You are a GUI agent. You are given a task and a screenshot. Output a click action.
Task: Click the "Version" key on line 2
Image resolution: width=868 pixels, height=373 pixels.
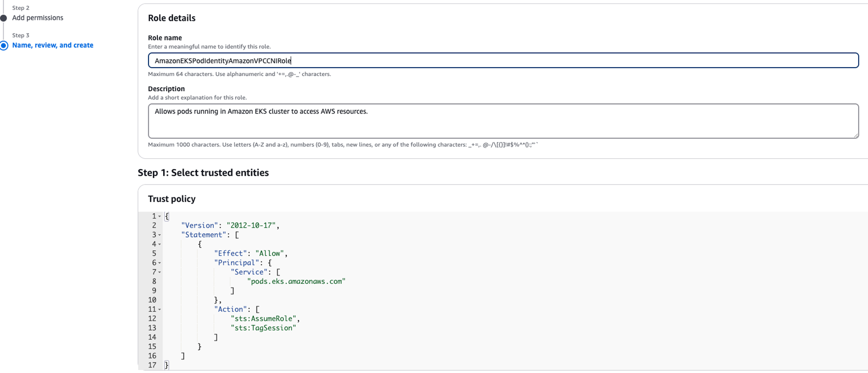coord(200,225)
